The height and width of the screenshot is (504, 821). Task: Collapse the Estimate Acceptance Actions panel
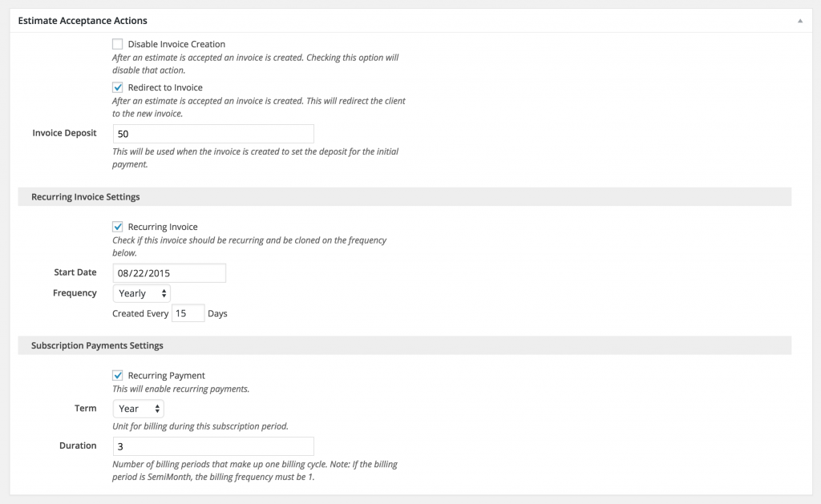(x=799, y=20)
